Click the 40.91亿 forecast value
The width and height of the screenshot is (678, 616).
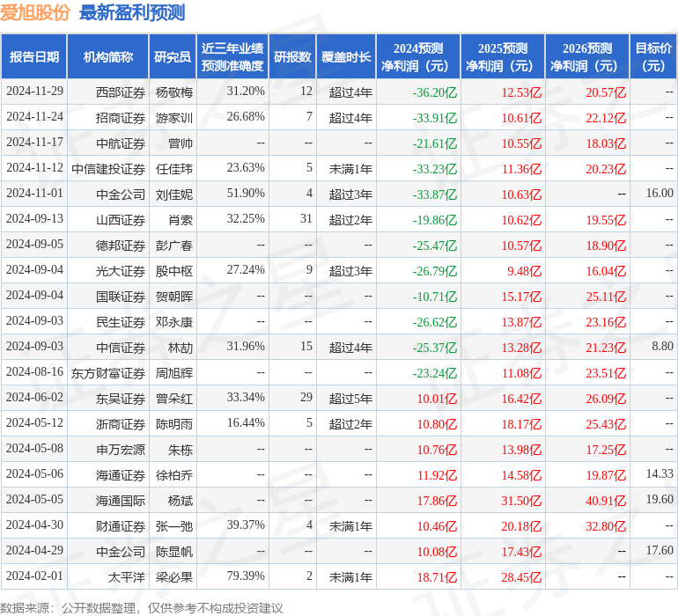click(x=606, y=500)
